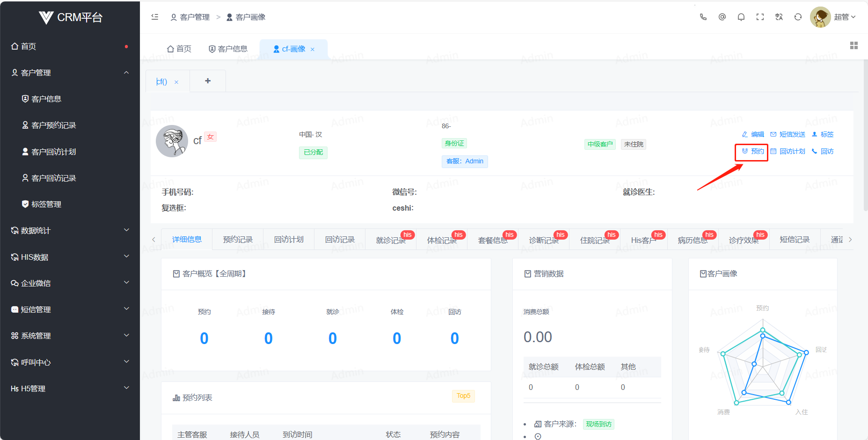868x440 pixels.
Task: Click the Top5 tag in 预约列表
Action: pyautogui.click(x=463, y=396)
